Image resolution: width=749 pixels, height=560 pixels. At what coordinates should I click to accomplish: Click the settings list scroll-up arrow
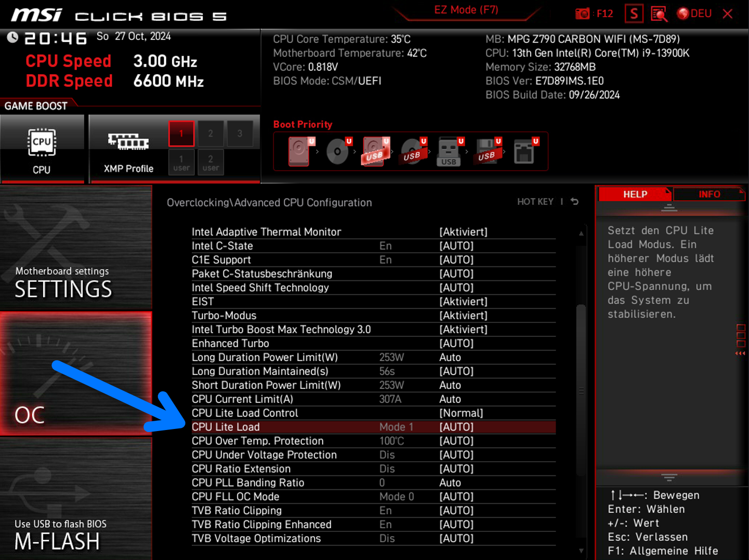(x=581, y=233)
